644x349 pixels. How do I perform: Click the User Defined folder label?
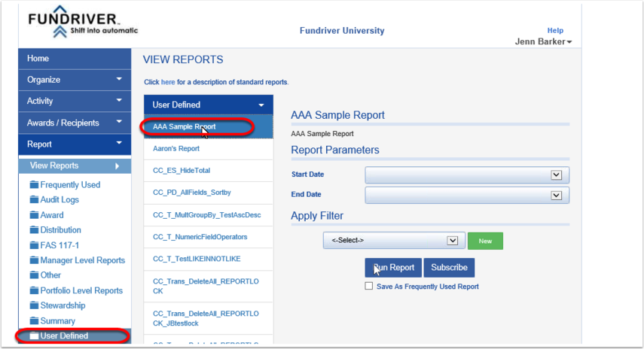(64, 335)
